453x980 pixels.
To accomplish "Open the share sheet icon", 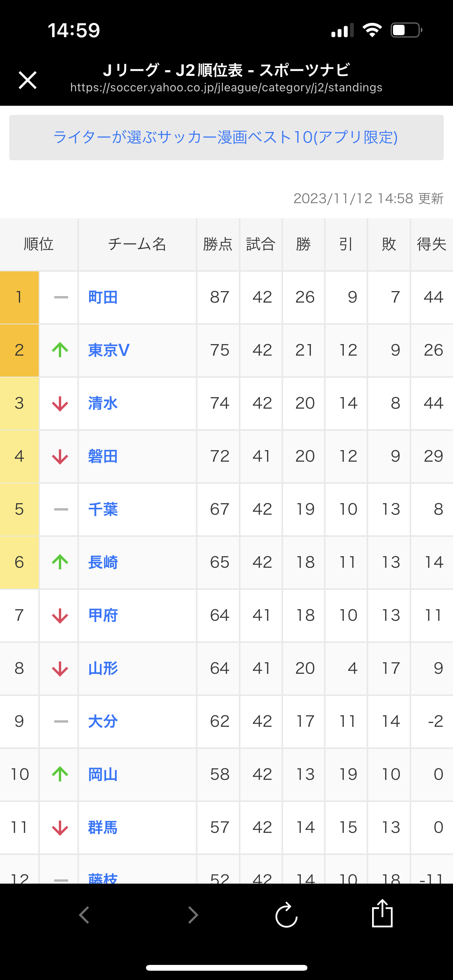I will click(382, 913).
